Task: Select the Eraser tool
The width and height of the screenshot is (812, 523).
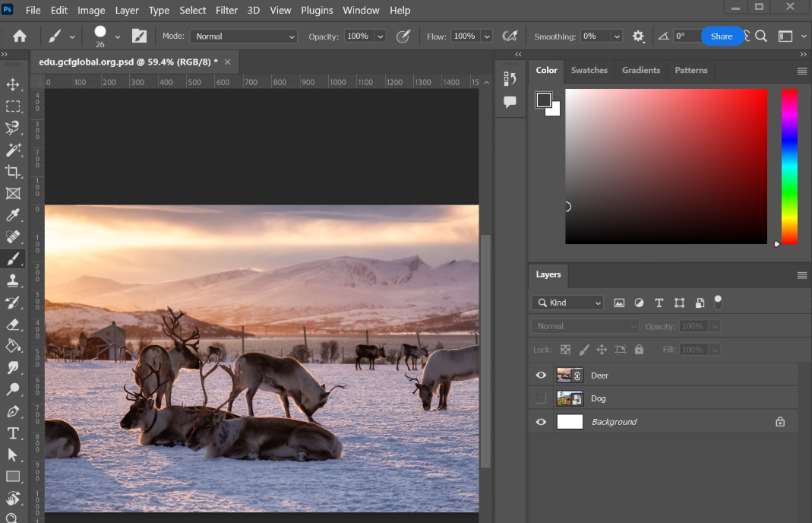Action: coord(11,323)
